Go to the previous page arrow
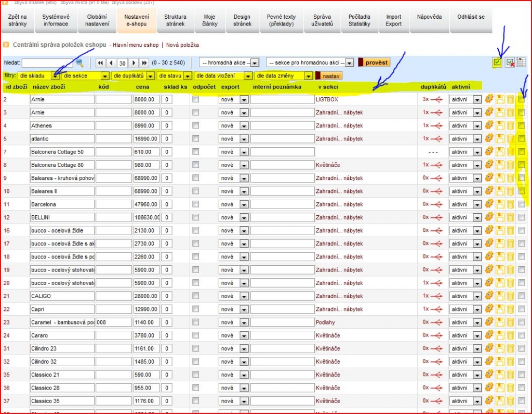Image resolution: width=532 pixels, height=414 pixels. click(111, 63)
